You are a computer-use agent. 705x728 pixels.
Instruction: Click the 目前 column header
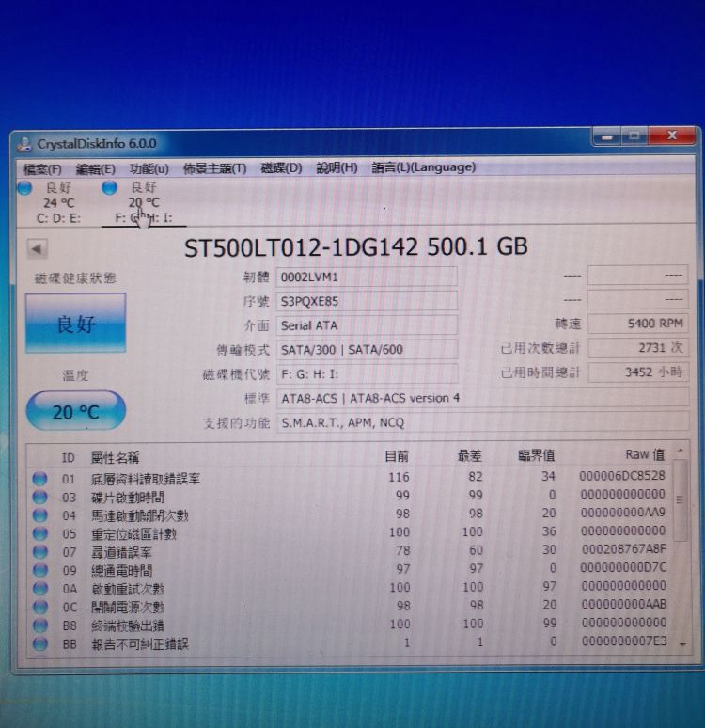(x=397, y=456)
